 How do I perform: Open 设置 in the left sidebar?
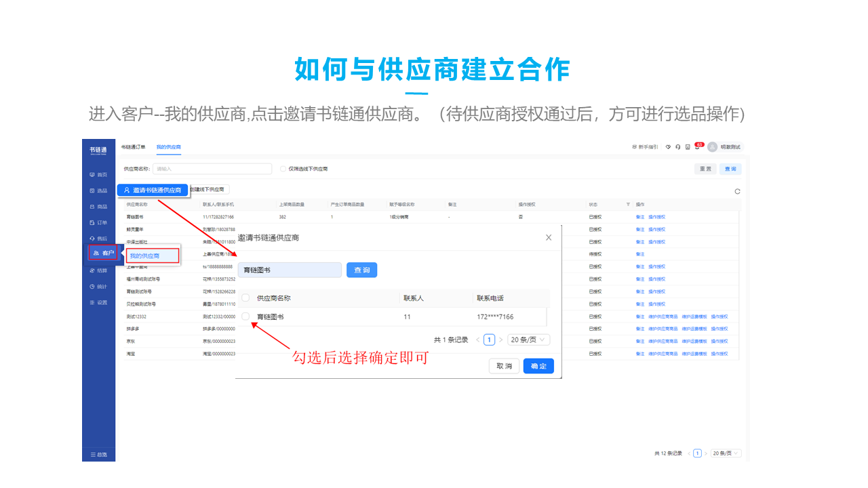98,302
